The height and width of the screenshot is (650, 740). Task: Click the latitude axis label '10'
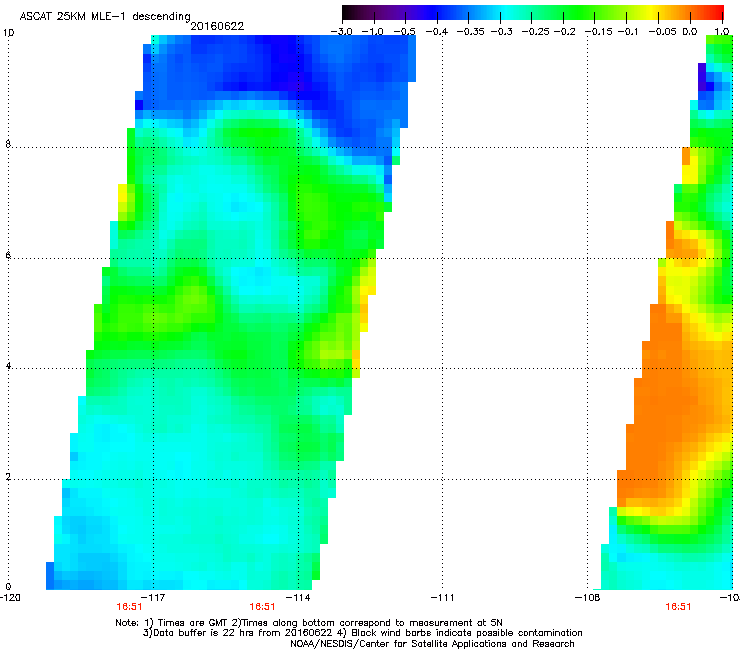tap(8, 33)
